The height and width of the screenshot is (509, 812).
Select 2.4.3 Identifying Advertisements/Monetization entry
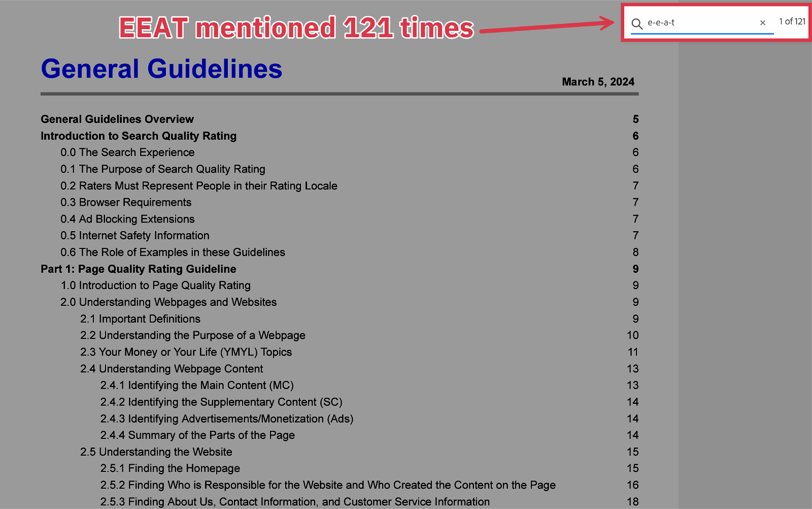pos(227,419)
